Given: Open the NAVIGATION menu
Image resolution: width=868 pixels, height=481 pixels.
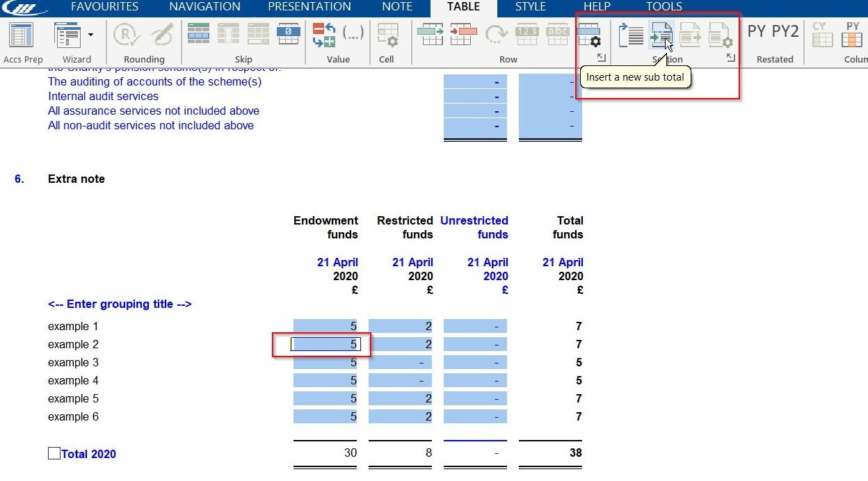Looking at the screenshot, I should click(x=204, y=7).
